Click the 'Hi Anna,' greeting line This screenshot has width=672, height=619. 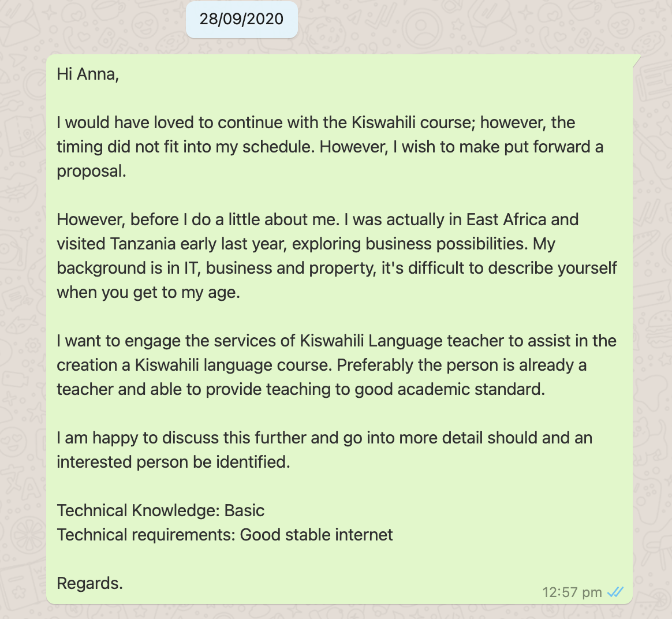pyautogui.click(x=88, y=74)
